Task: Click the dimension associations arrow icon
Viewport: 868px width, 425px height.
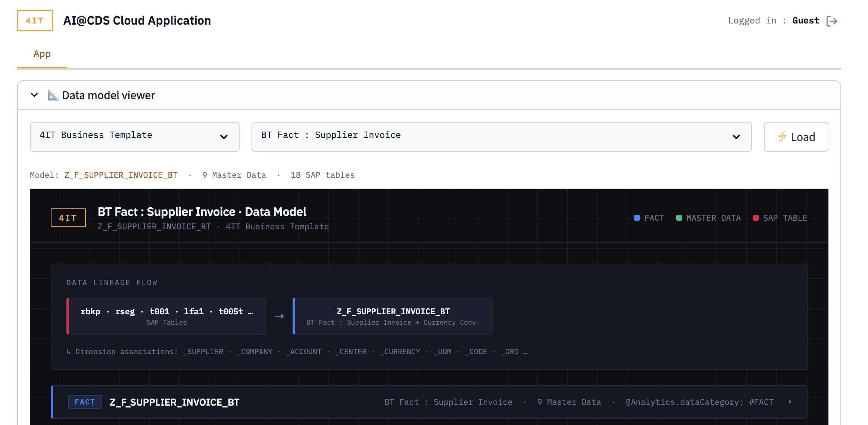Action: (68, 351)
